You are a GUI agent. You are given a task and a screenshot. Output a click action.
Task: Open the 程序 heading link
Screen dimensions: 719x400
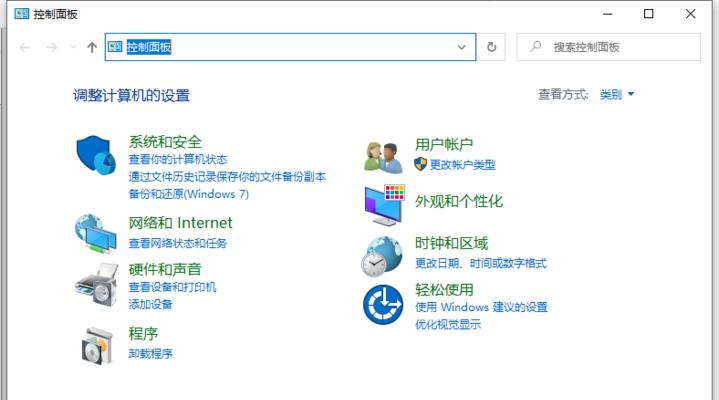144,333
